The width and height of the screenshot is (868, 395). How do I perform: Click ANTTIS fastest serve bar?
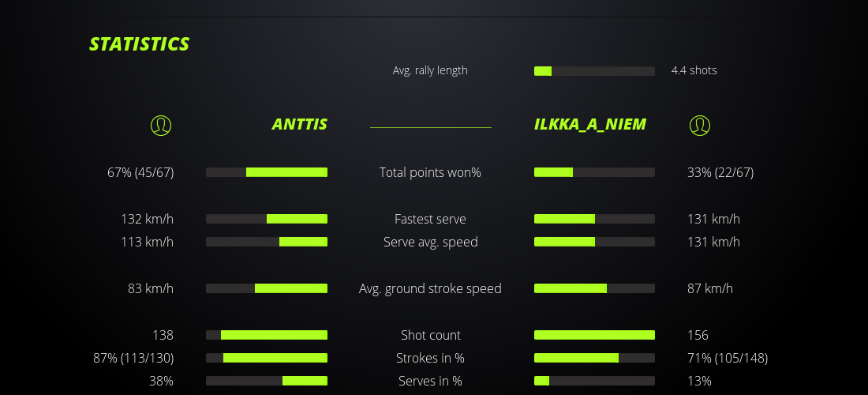pyautogui.click(x=267, y=219)
